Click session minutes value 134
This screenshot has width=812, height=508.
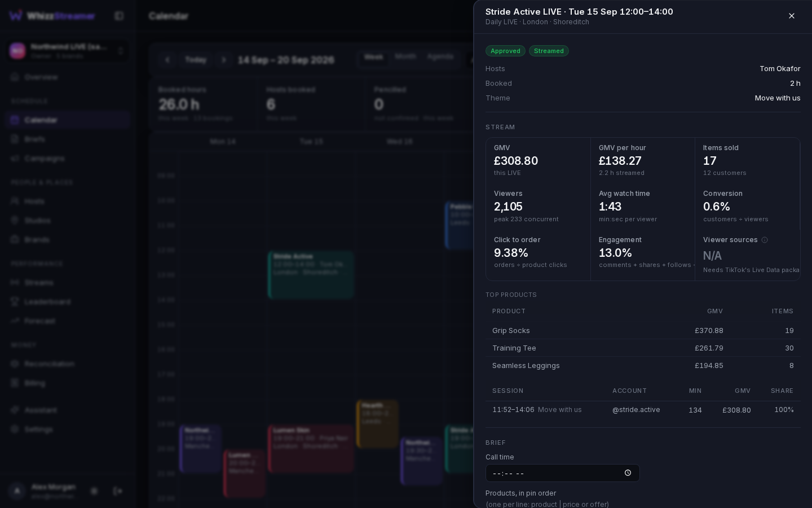(x=695, y=410)
